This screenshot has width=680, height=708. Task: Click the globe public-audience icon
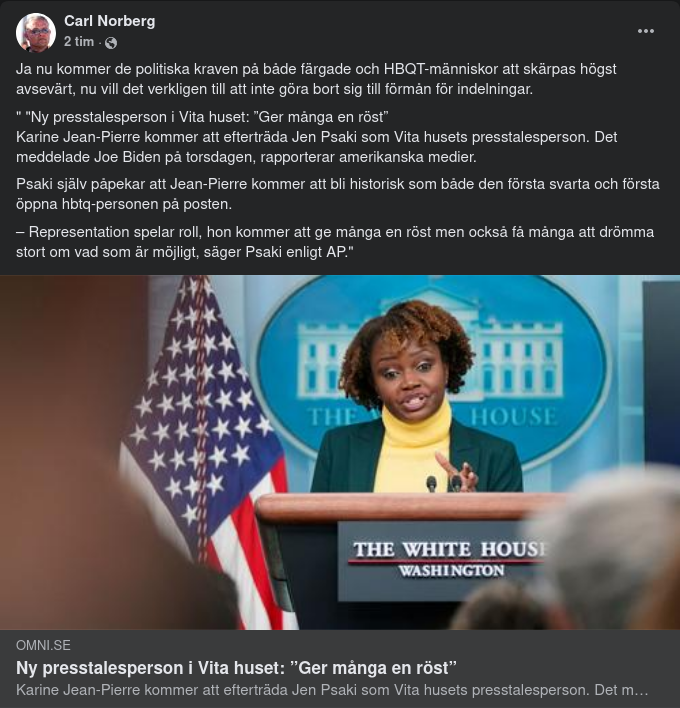tap(111, 43)
